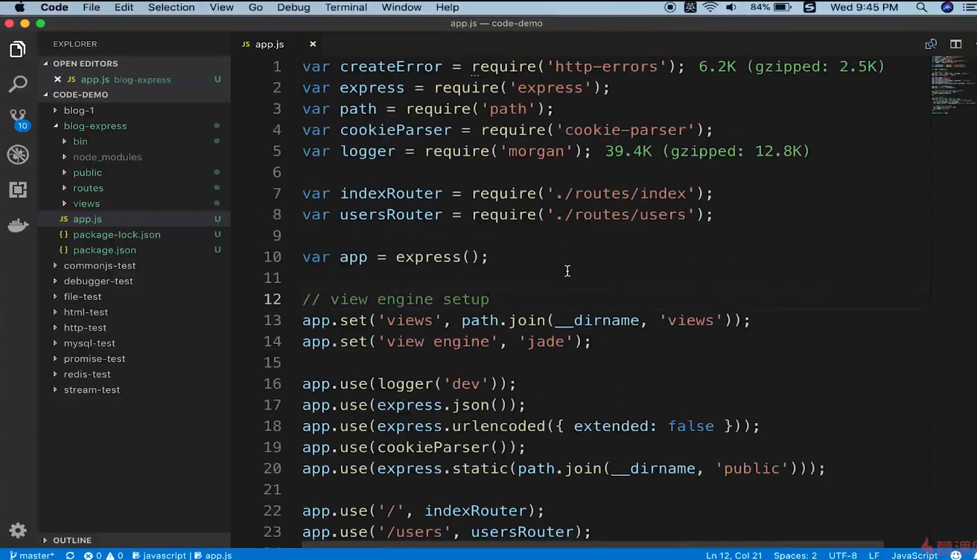The height and width of the screenshot is (560, 977).
Task: Close app.js in the Open Editors list
Action: 57,79
